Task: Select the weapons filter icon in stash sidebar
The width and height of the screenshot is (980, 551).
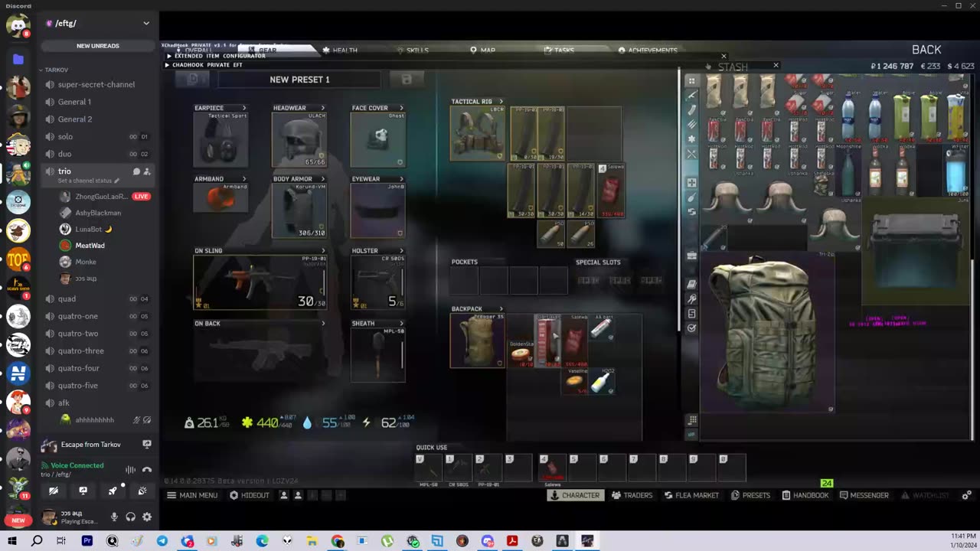Action: coord(692,96)
